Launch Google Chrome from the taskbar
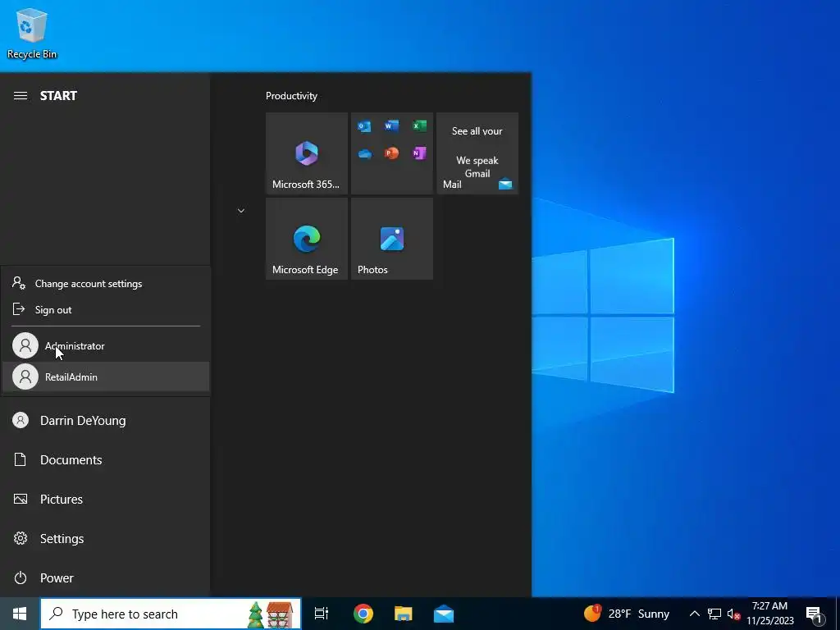840x630 pixels. click(363, 614)
